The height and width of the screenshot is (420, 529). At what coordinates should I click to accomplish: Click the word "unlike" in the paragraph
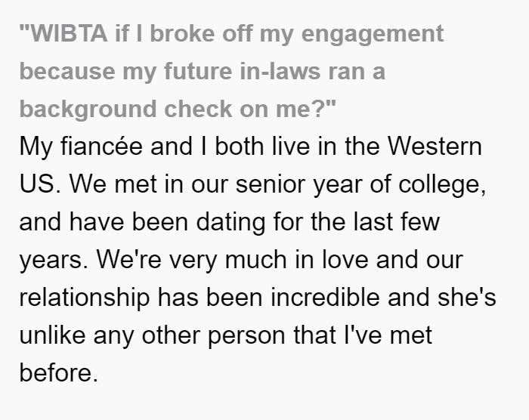(52, 335)
